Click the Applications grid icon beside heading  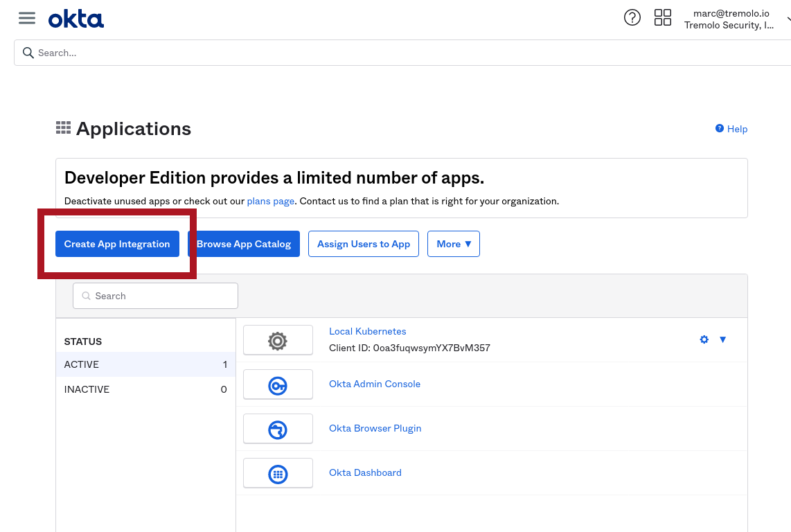pyautogui.click(x=63, y=127)
